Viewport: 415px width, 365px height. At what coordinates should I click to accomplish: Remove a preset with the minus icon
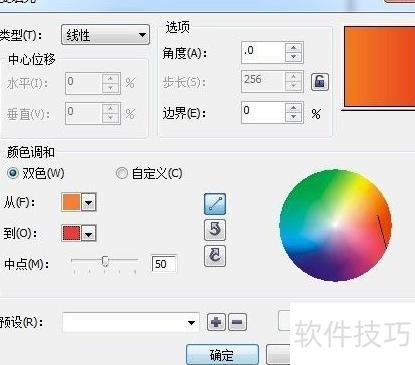tap(237, 322)
